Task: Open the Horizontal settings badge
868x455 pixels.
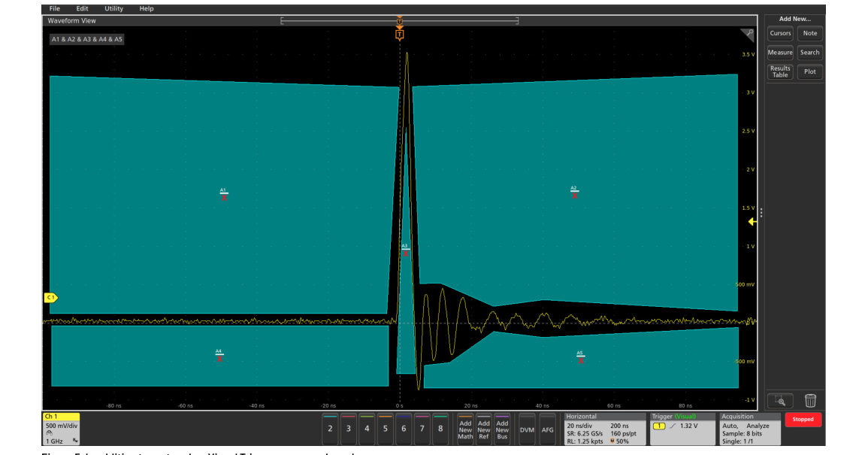Action: pyautogui.click(x=604, y=429)
